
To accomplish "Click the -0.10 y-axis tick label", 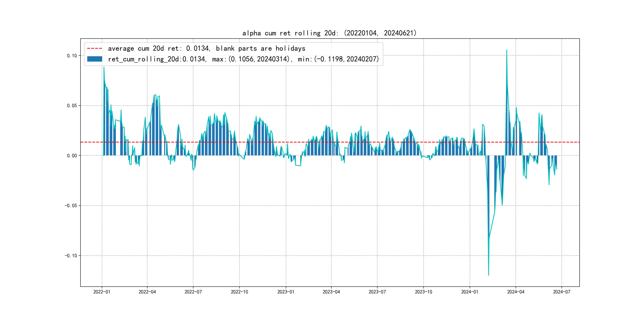I will point(71,255).
